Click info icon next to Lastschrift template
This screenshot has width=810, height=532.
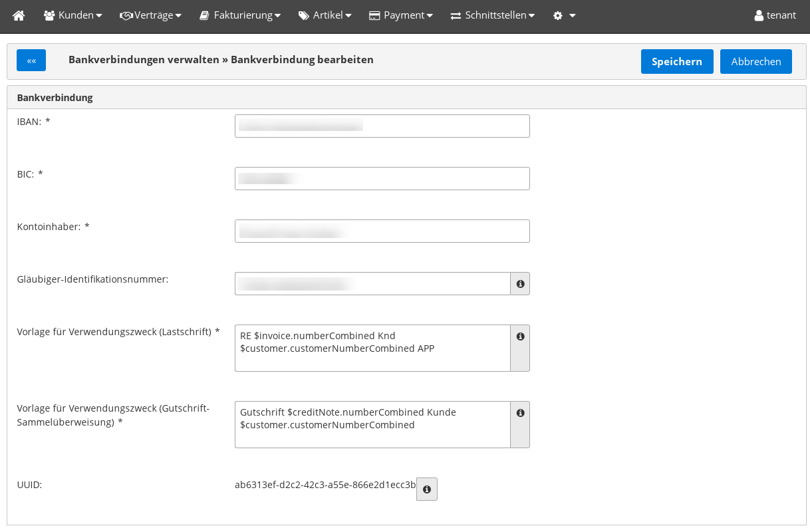point(520,337)
